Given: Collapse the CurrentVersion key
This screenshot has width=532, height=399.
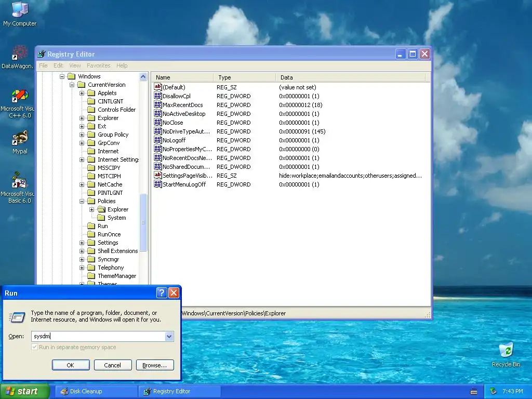Looking at the screenshot, I should click(x=72, y=85).
